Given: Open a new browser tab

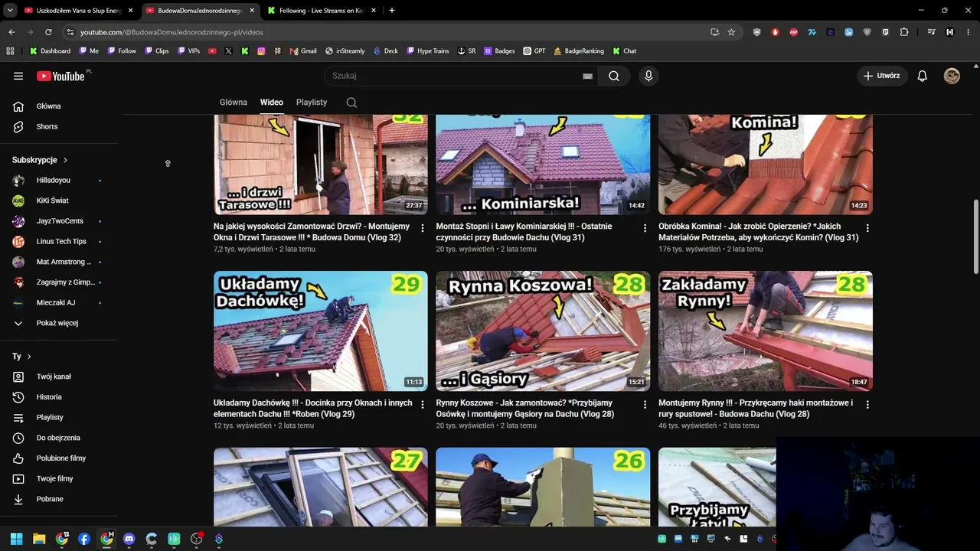Looking at the screenshot, I should [392, 11].
